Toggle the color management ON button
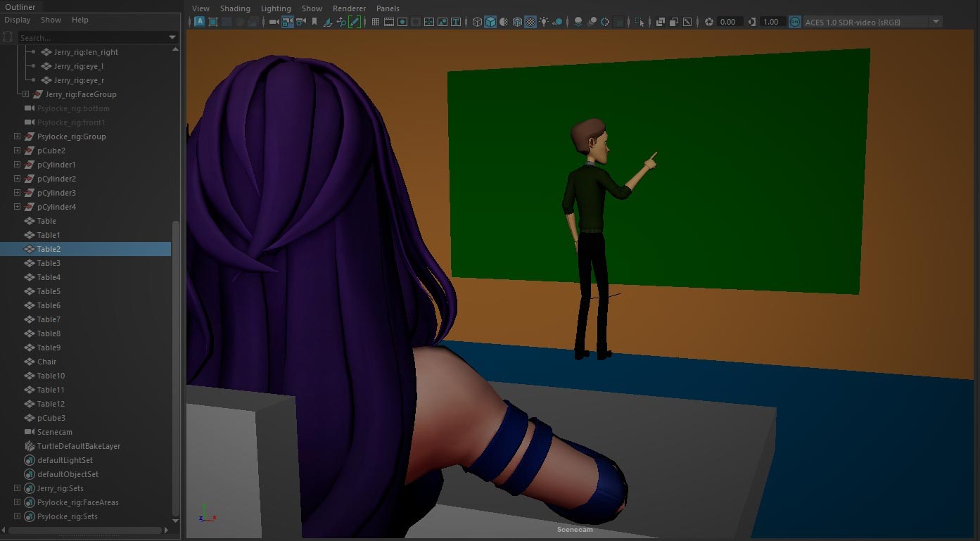 point(794,22)
